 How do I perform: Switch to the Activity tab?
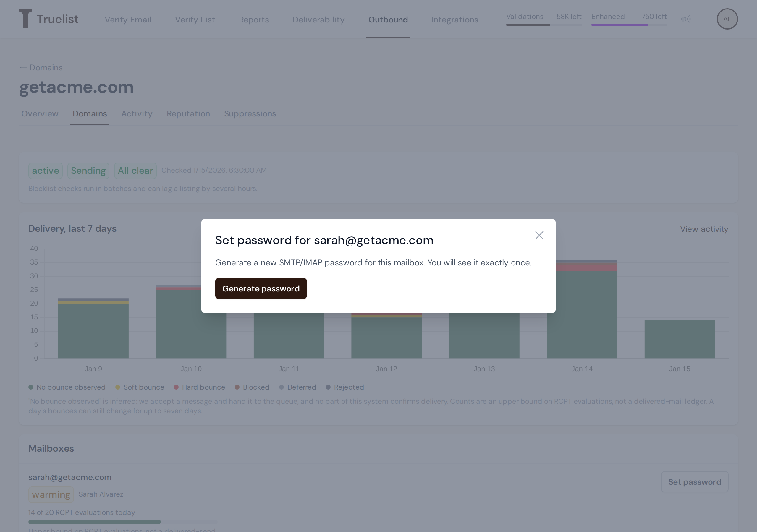[137, 114]
